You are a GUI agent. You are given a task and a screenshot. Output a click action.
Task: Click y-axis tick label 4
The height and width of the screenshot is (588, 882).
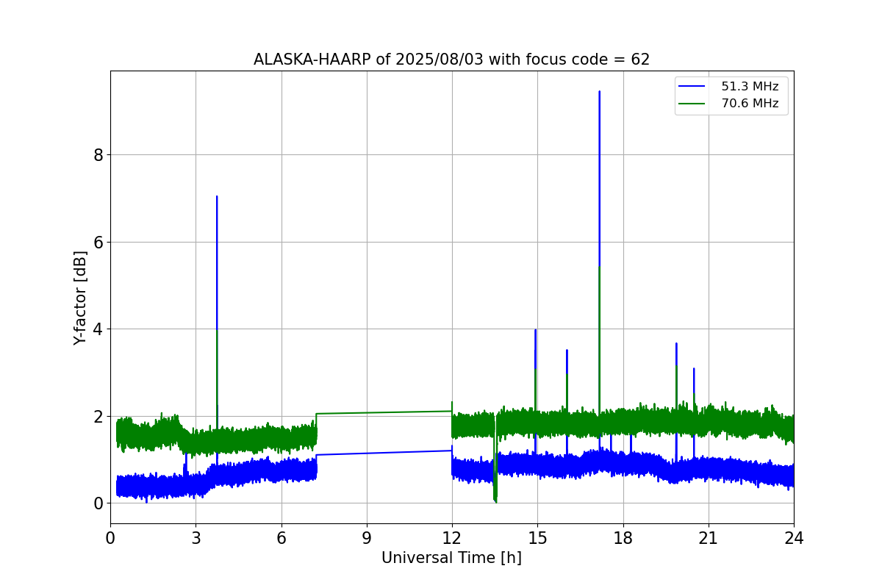tap(97, 329)
